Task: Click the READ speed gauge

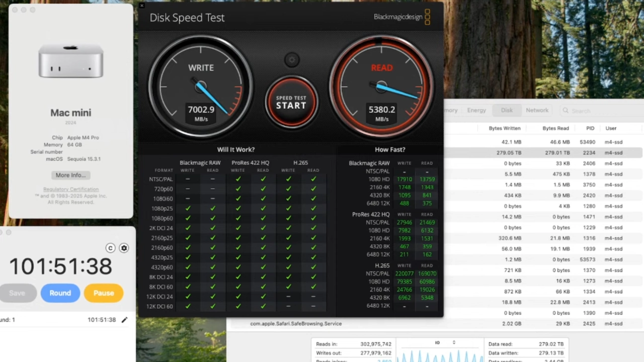Action: pyautogui.click(x=381, y=86)
